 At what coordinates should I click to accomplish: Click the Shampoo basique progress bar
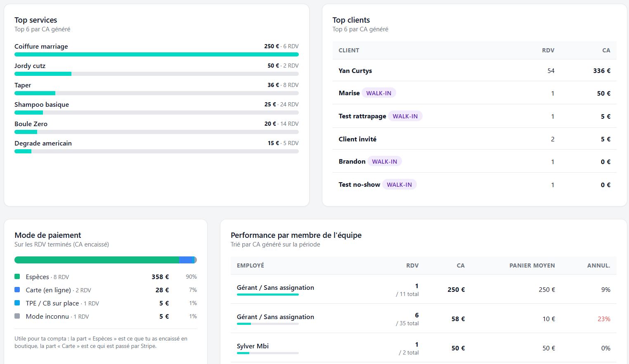(x=156, y=113)
